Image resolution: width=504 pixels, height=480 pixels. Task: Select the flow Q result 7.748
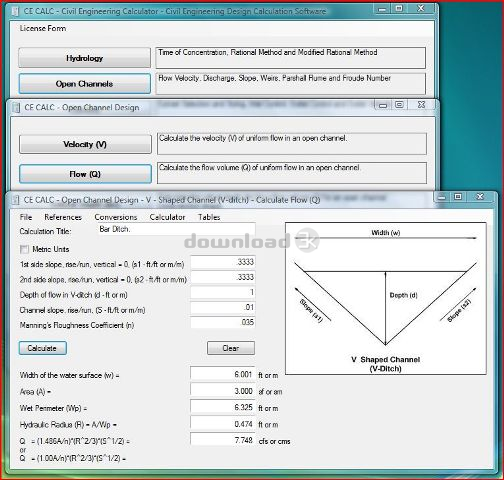222,440
